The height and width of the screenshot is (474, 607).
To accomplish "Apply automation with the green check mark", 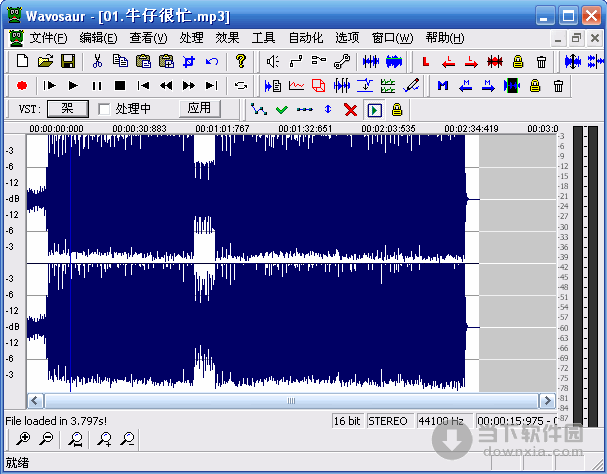I will click(x=282, y=110).
